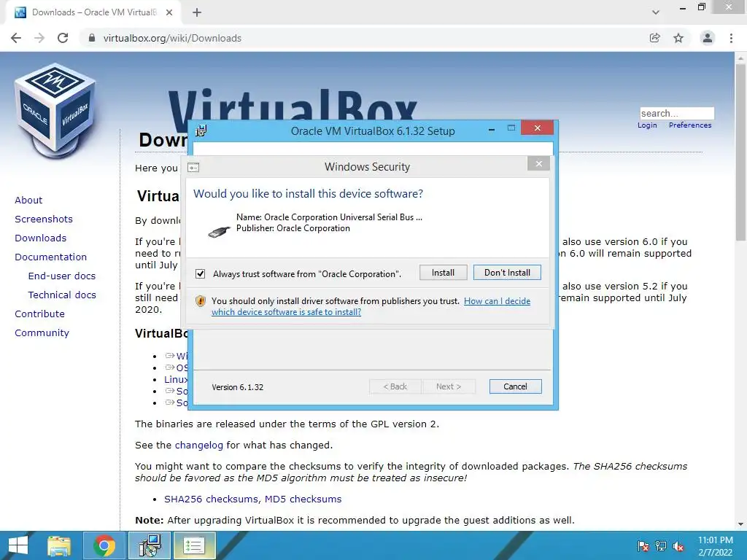Open MD5 checksums link

point(303,499)
